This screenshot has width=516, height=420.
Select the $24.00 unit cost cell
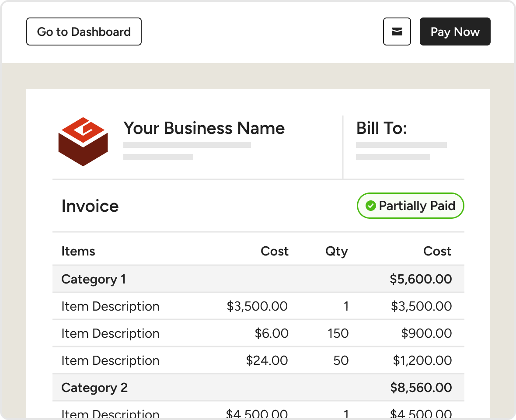(267, 360)
